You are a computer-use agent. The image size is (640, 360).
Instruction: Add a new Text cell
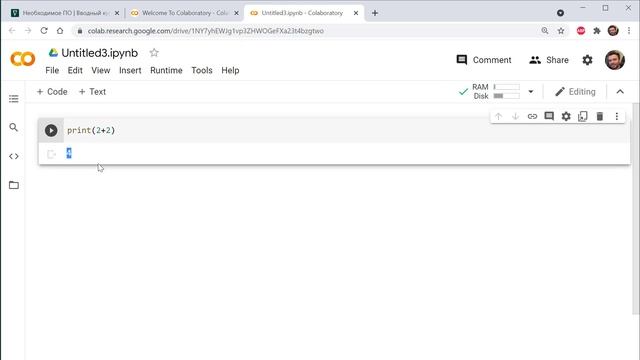[x=92, y=92]
